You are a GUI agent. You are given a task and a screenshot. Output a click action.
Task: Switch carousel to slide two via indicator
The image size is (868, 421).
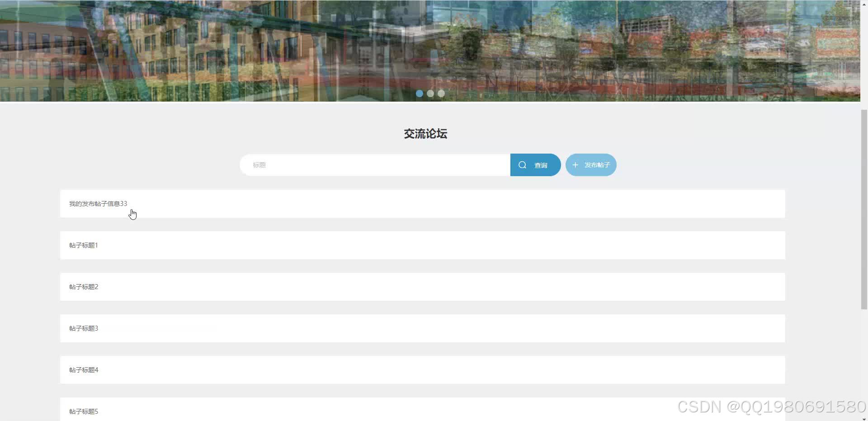(x=430, y=94)
